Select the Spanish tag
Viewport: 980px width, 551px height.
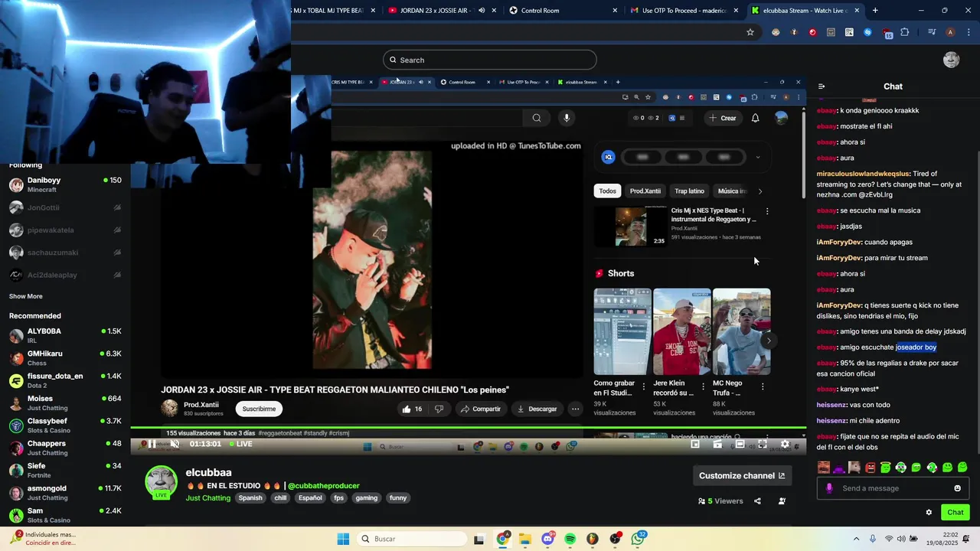pyautogui.click(x=250, y=498)
